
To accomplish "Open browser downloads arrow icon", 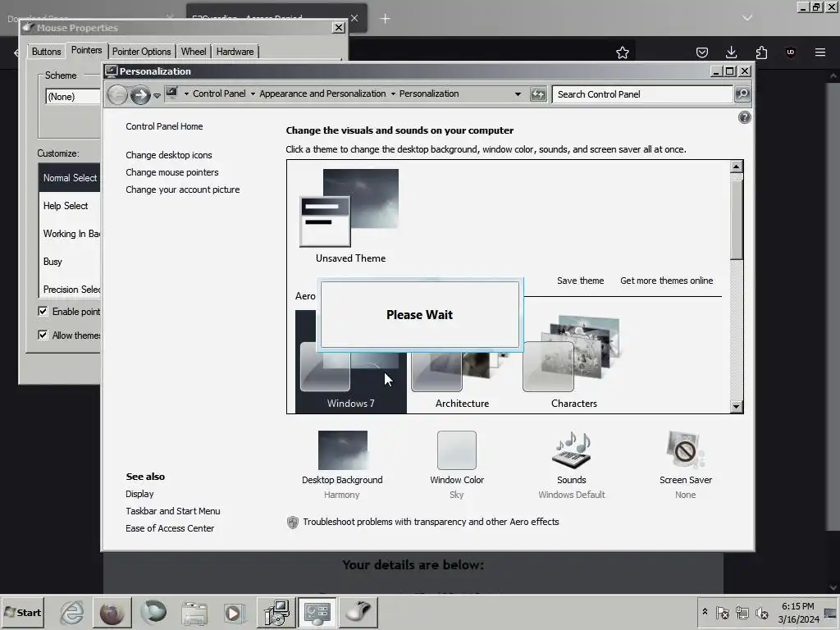I will tap(731, 52).
